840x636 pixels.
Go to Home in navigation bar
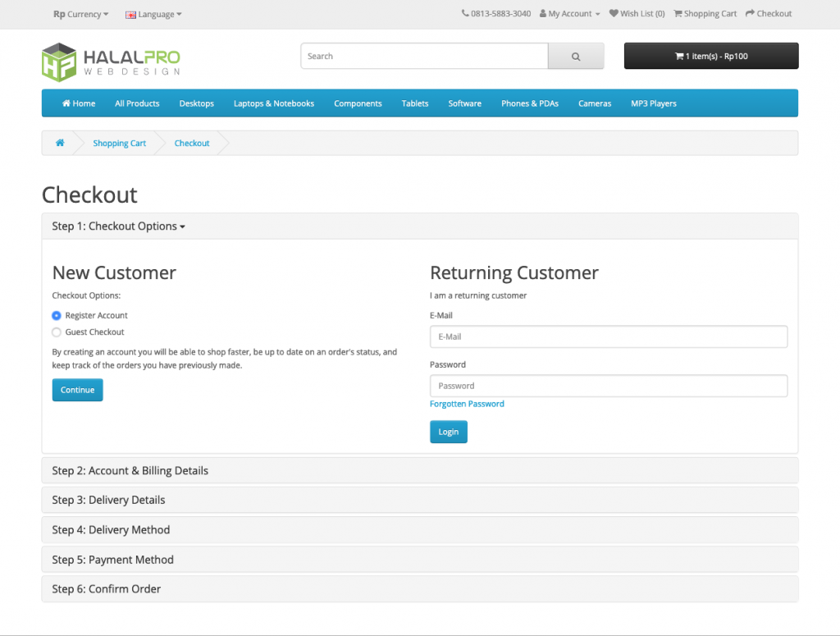(79, 103)
